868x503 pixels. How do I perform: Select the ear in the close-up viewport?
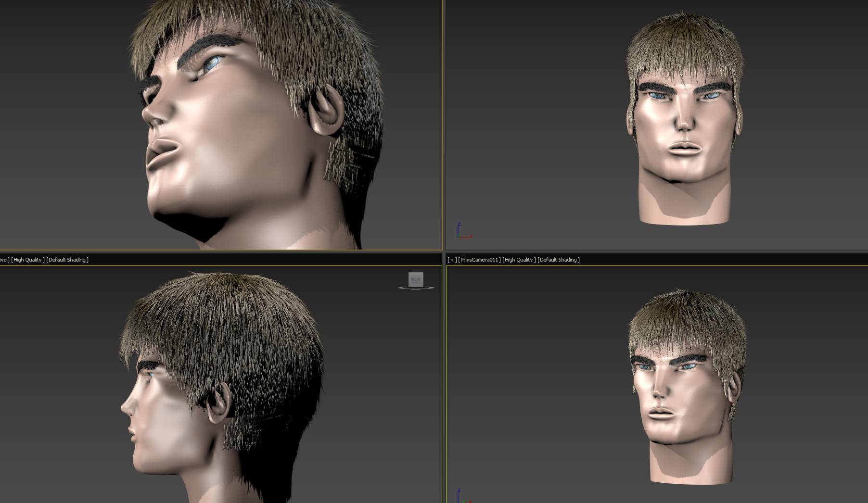(326, 111)
